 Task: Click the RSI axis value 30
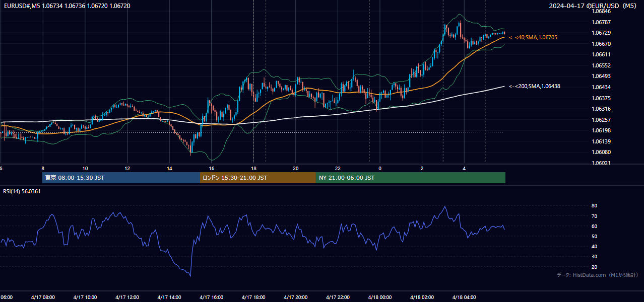[x=594, y=257]
